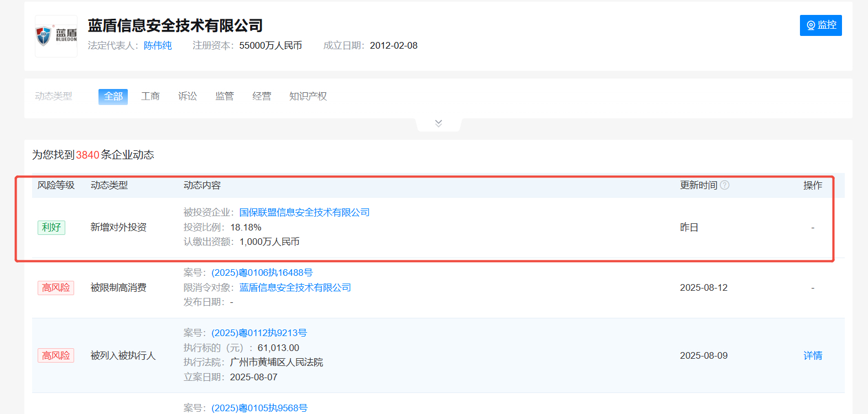868x414 pixels.
Task: Open case (2025)粤0105执9568号 link
Action: click(x=259, y=408)
